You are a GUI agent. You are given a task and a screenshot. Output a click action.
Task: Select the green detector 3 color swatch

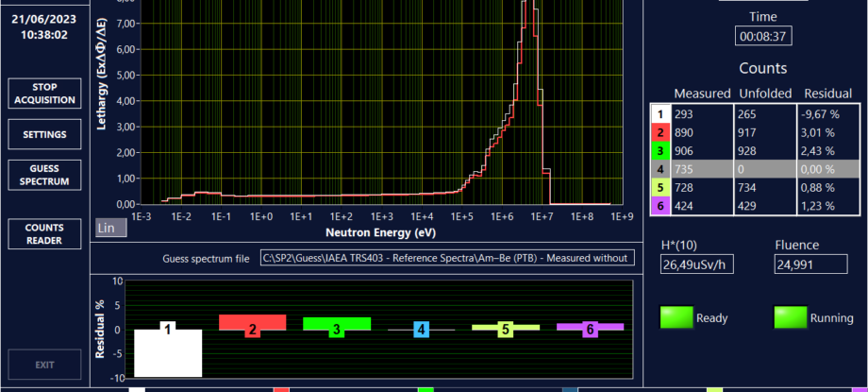pos(659,150)
